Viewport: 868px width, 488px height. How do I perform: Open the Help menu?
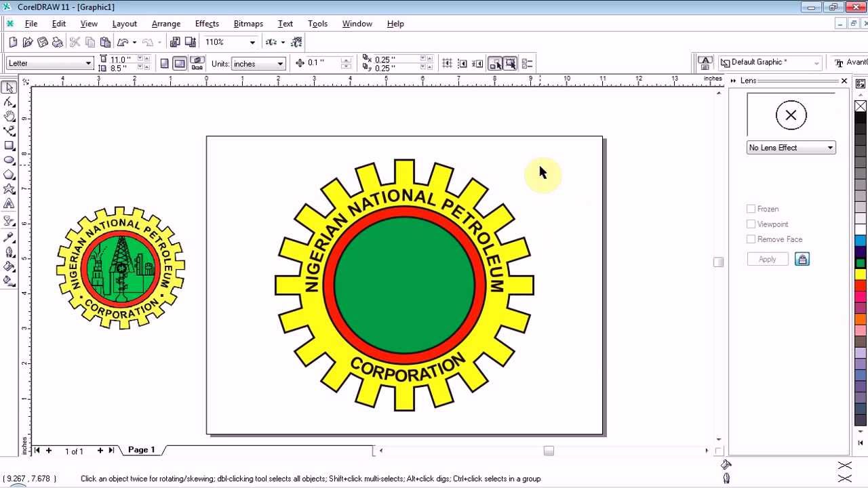[x=395, y=24]
